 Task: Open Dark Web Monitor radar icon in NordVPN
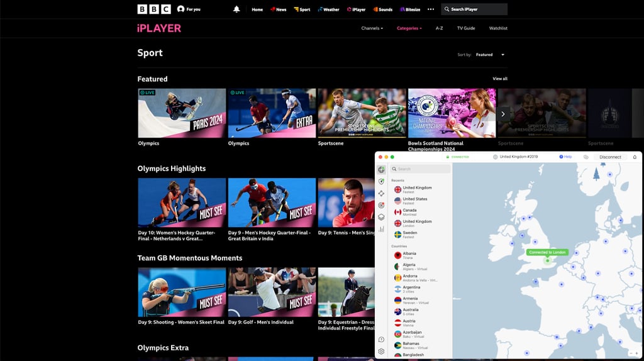(382, 206)
